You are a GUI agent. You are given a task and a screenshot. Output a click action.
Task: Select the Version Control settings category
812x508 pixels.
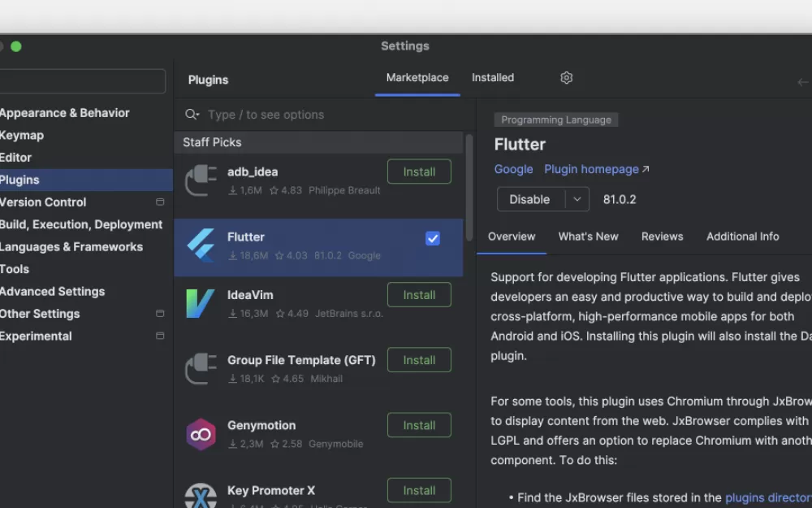43,202
